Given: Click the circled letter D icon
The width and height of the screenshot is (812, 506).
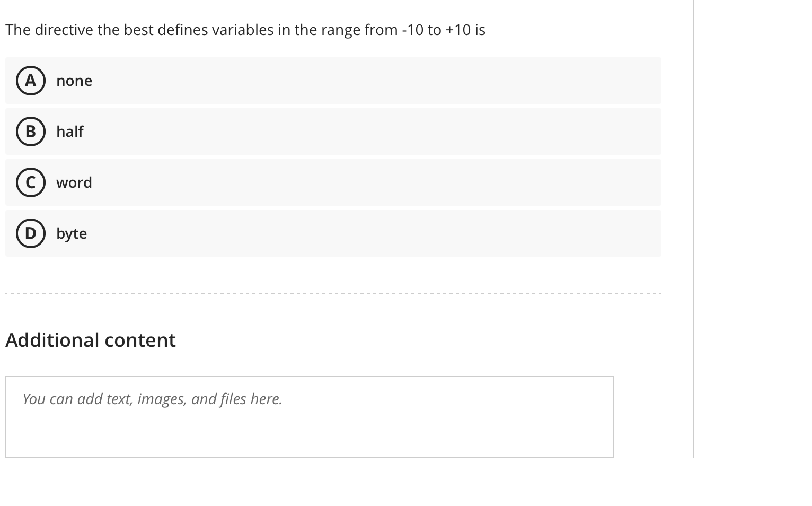Looking at the screenshot, I should pyautogui.click(x=30, y=233).
